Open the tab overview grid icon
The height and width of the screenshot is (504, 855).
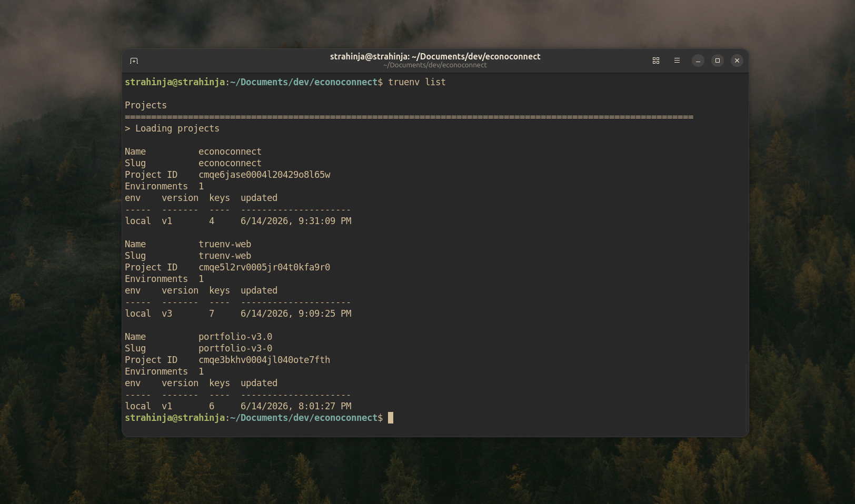656,61
